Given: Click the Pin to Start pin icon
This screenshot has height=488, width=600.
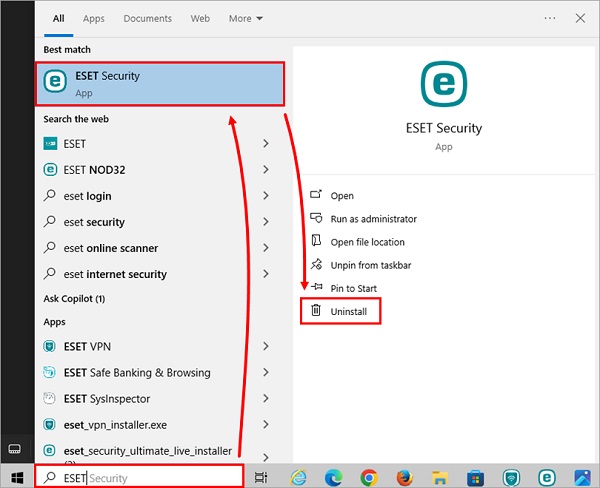Looking at the screenshot, I should coord(316,286).
